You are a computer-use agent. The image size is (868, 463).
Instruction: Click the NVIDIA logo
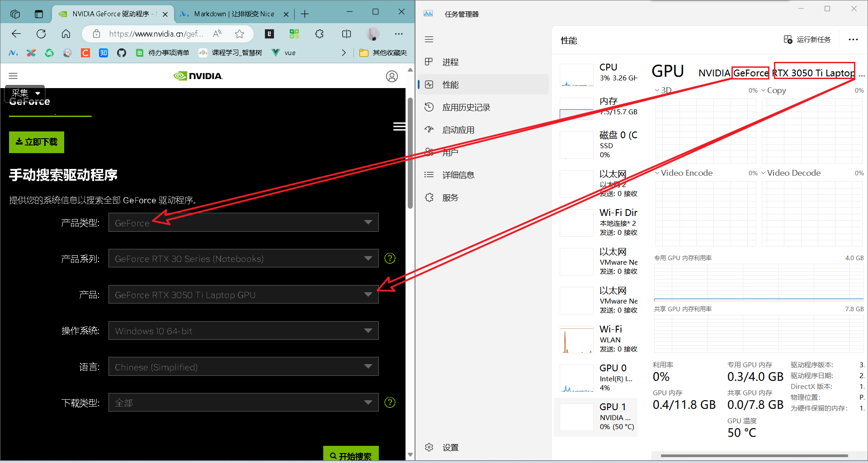(198, 76)
